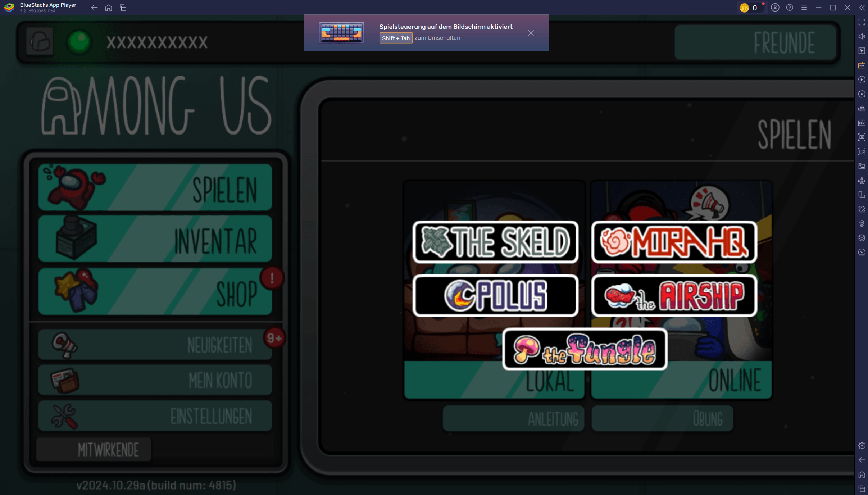The width and height of the screenshot is (868, 495).
Task: Click the rotate screen icon in sidebar
Action: (862, 195)
